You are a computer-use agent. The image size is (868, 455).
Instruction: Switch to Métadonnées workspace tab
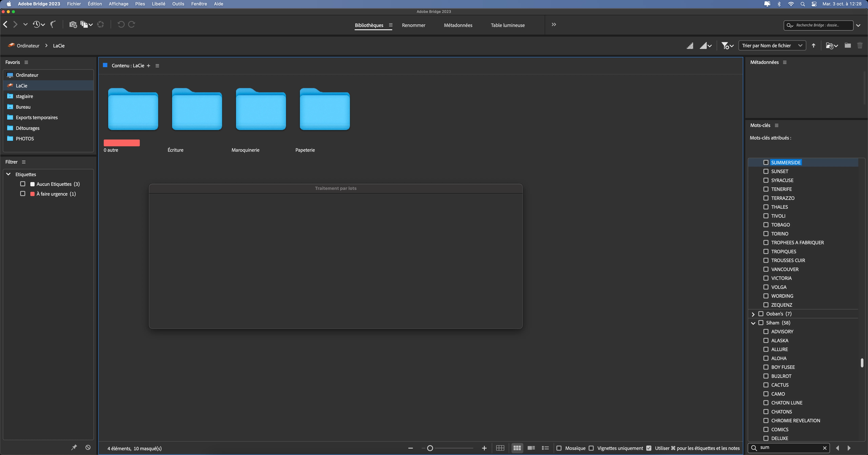tap(458, 25)
